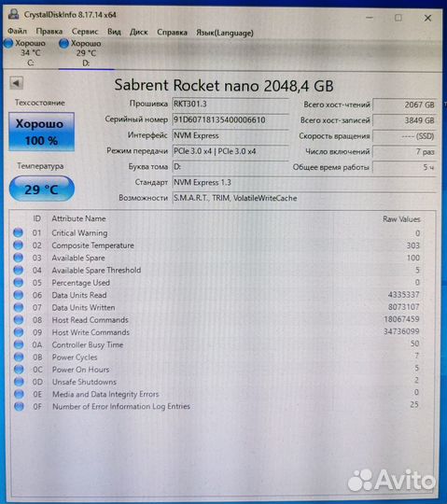Click power on hours value 5 ч
447x504 pixels.
404,167
